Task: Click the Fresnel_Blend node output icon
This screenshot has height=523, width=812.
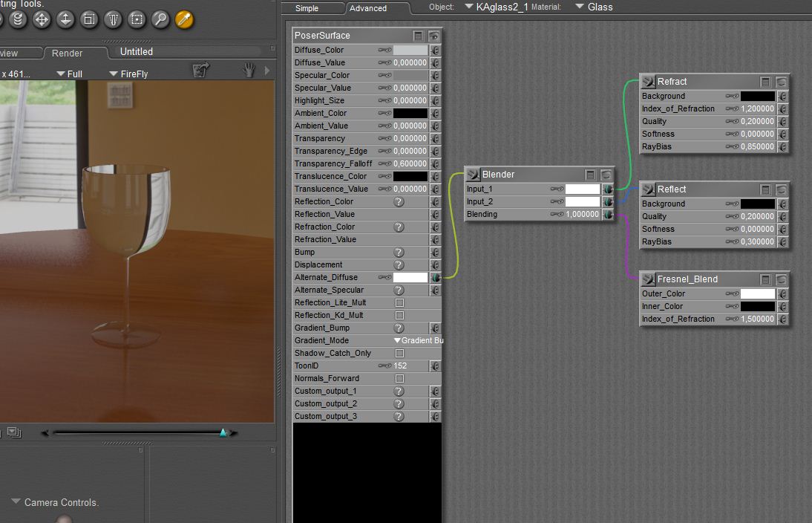Action: [648, 279]
